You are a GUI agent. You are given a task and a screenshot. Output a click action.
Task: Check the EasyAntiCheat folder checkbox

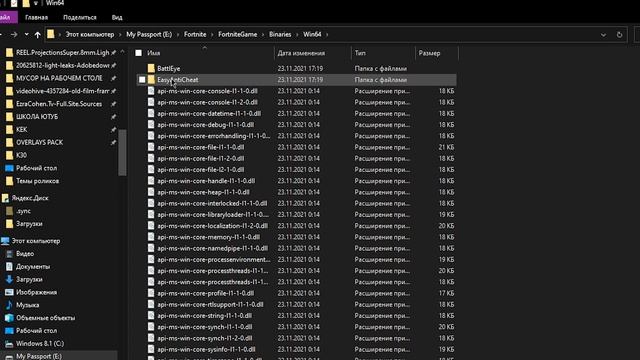142,80
